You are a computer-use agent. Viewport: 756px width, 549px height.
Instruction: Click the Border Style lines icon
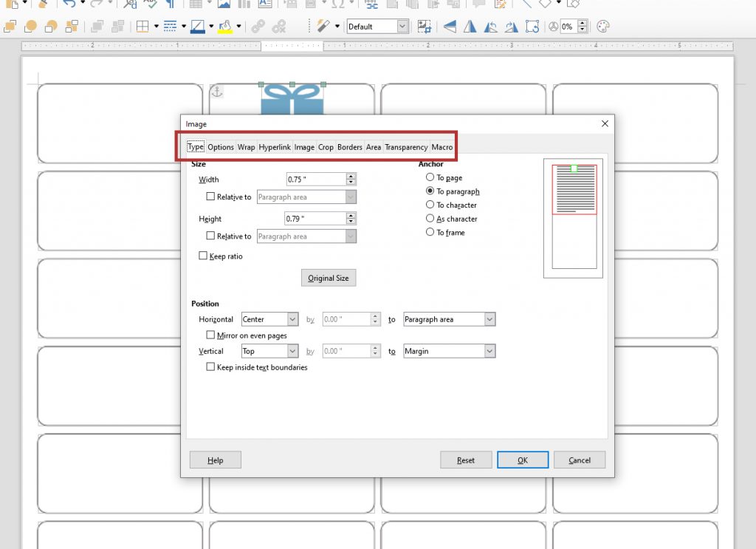(170, 27)
